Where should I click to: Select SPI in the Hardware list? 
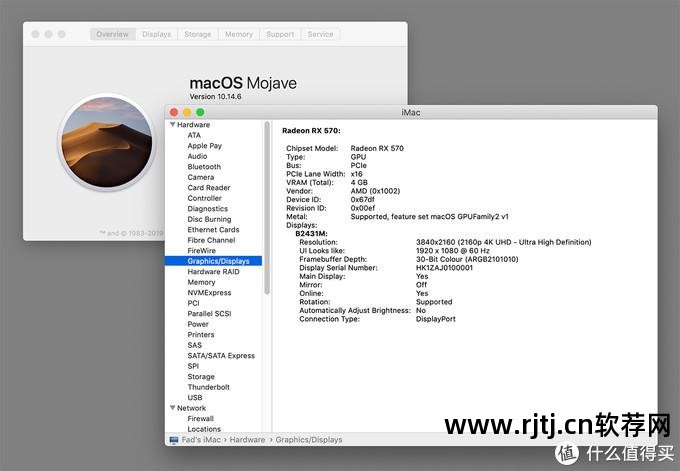coord(193,366)
